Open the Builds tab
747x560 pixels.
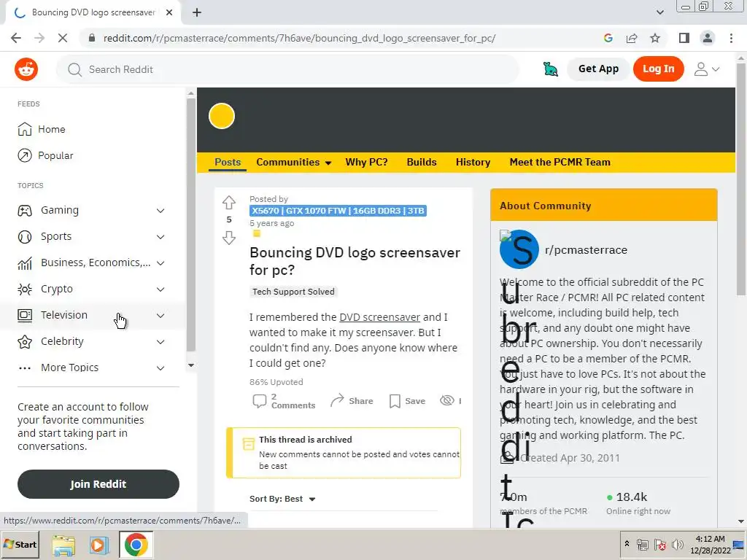[422, 162]
